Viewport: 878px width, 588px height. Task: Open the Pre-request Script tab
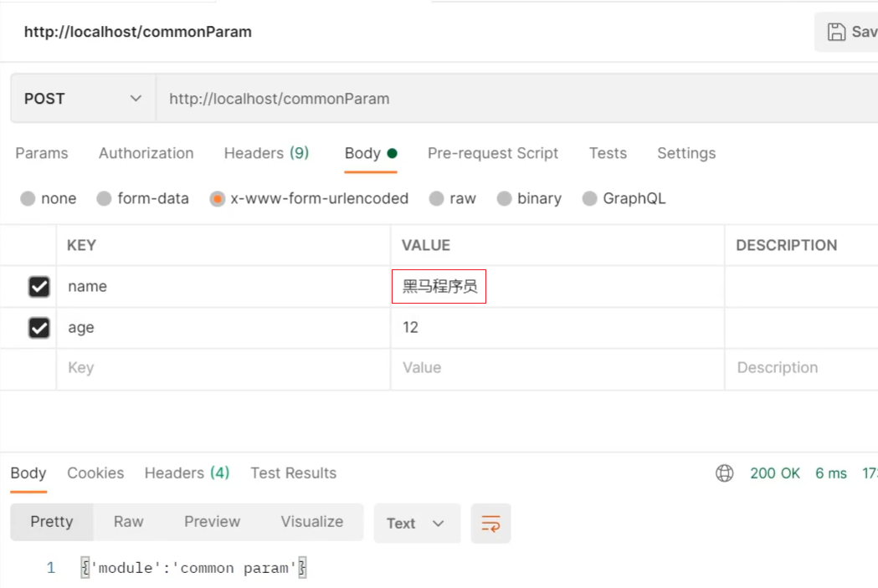[x=493, y=153]
